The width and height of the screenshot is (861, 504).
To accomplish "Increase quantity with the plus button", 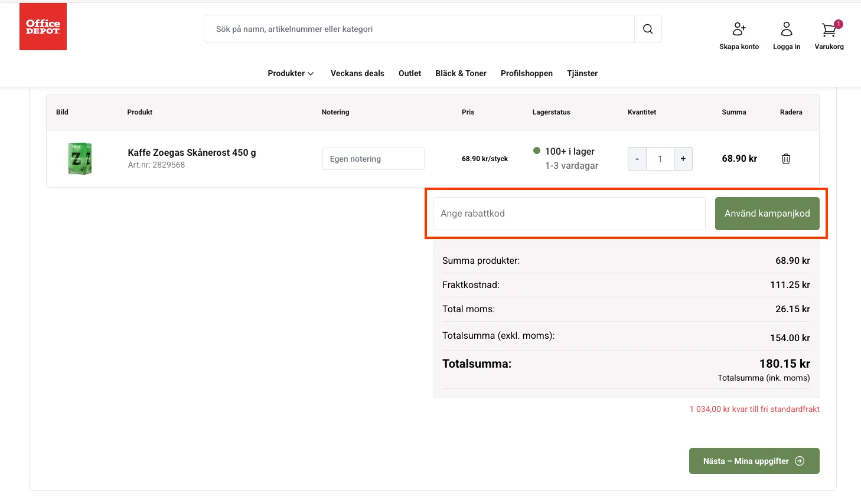I will tap(683, 159).
